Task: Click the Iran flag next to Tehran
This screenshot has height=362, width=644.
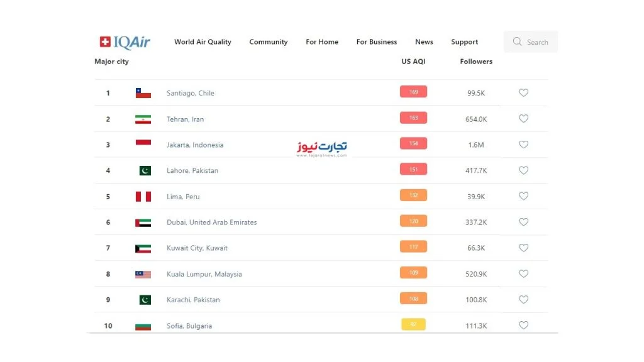Action: coord(143,119)
